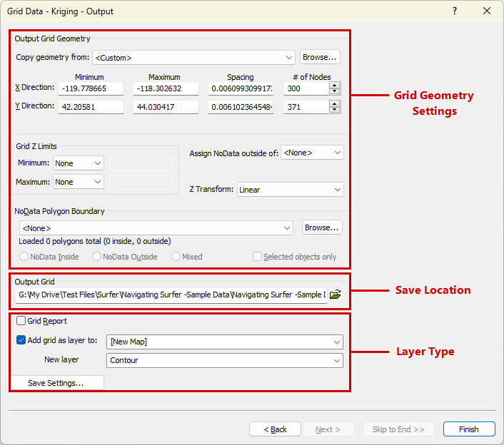
Task: Click Browse next to Copy geometry from
Action: (x=320, y=57)
